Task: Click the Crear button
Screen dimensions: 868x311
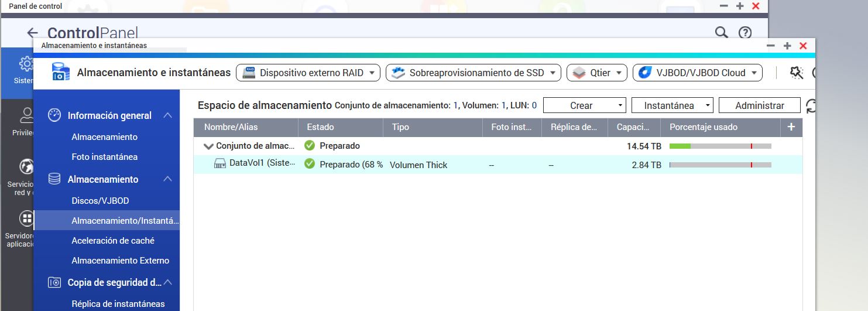Action: click(x=584, y=105)
